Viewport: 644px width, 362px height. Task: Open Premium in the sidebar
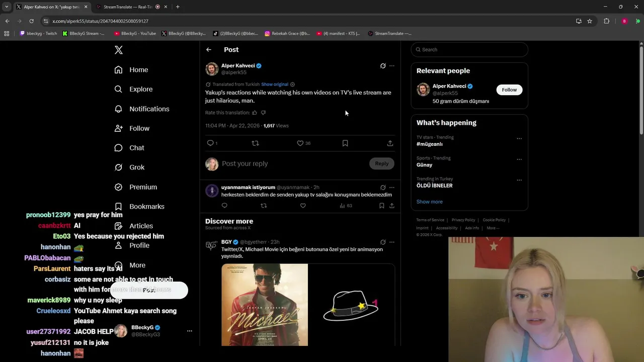point(136,187)
